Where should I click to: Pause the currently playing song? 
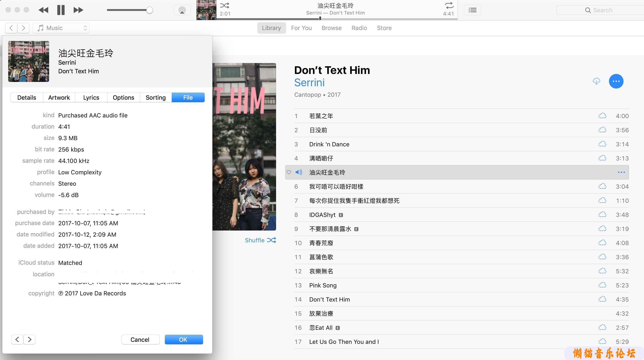click(x=61, y=10)
